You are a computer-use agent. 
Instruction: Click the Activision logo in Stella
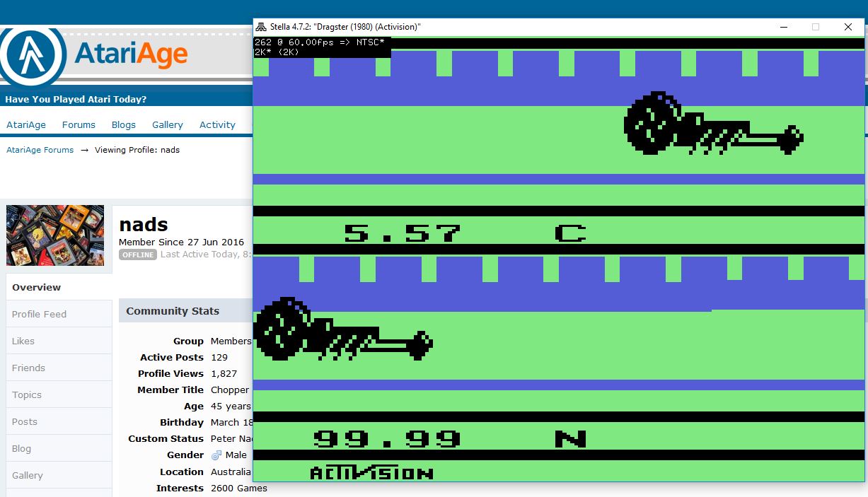(371, 472)
